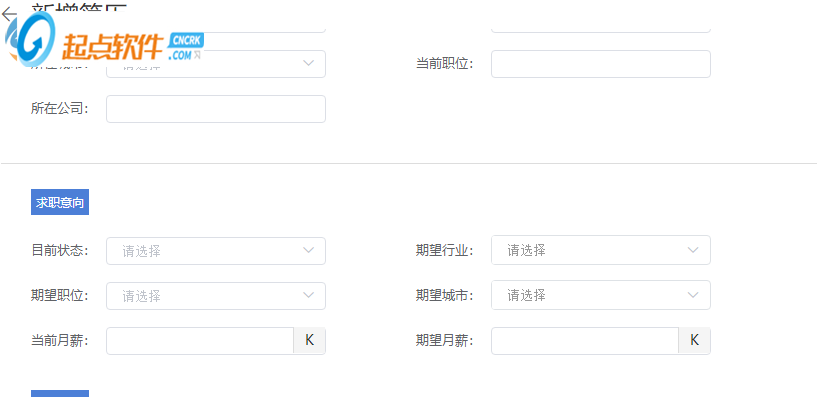Screen dimensions: 817x397
Task: Open the partially hidden dropdown above 所在公司
Action: (x=216, y=64)
